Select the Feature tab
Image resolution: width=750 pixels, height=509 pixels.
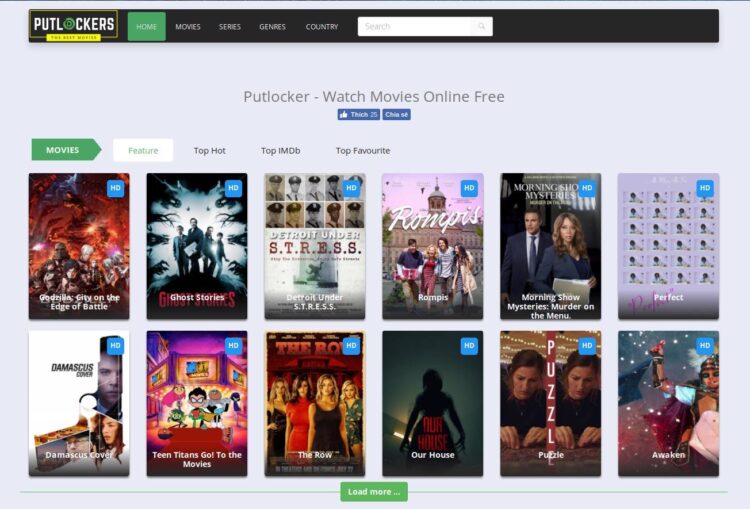143,150
